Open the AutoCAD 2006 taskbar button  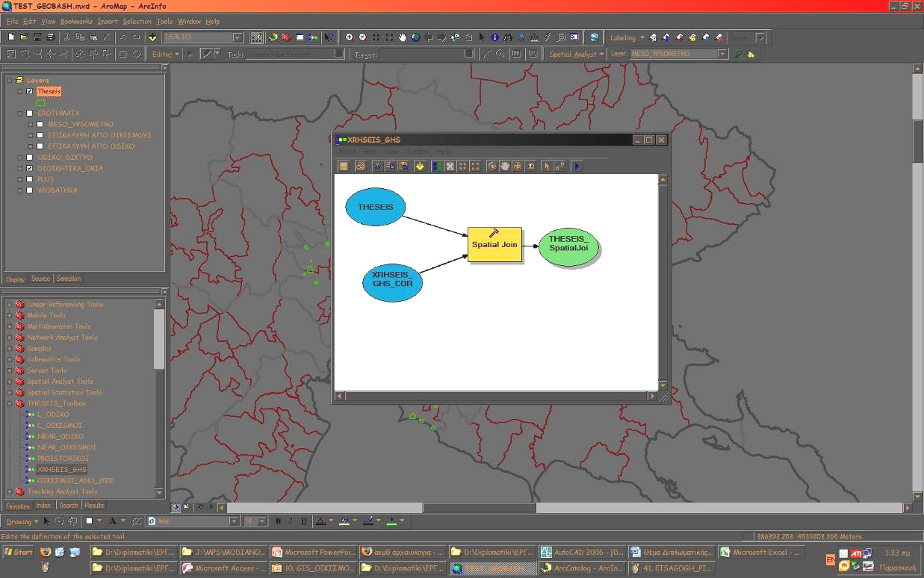(x=582, y=553)
